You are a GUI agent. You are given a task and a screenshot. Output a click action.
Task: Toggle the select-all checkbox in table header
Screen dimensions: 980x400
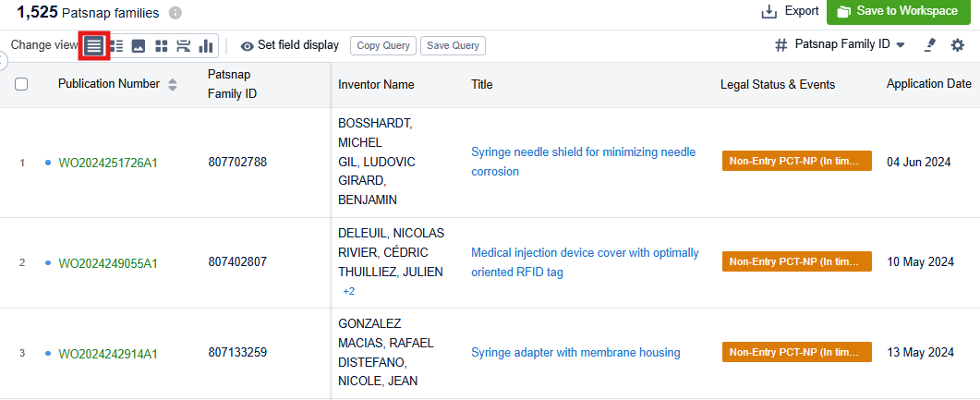coord(21,84)
